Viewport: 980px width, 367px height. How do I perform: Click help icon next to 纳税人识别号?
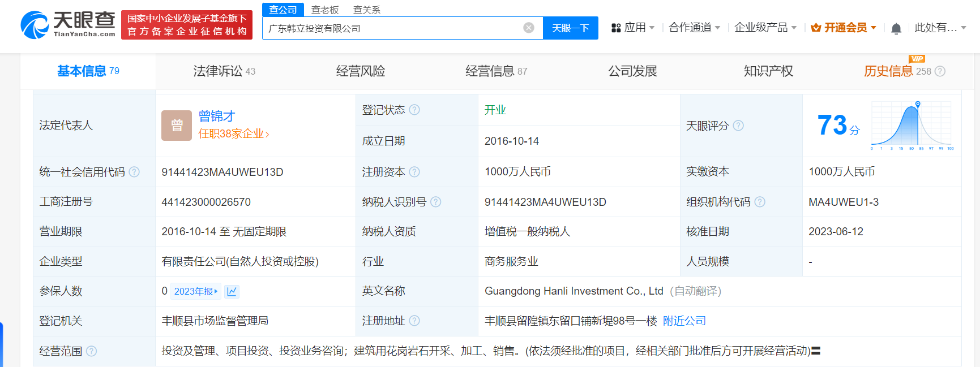(435, 202)
